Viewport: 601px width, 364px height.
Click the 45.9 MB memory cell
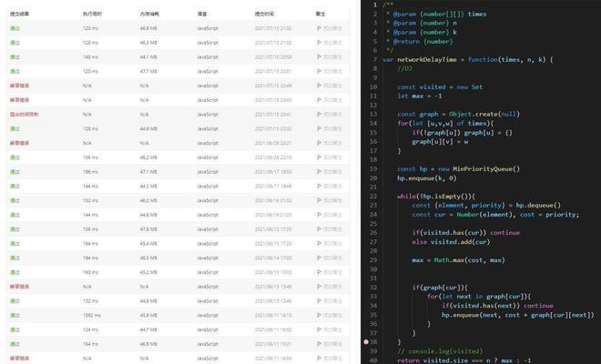(148, 316)
